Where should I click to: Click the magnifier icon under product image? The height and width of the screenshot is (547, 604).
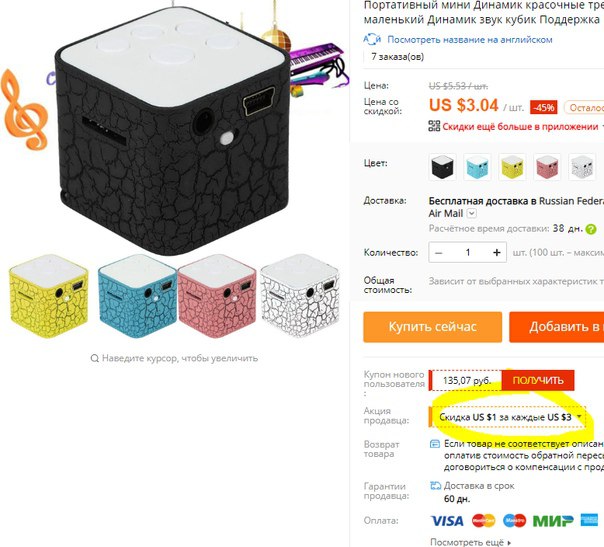94,358
